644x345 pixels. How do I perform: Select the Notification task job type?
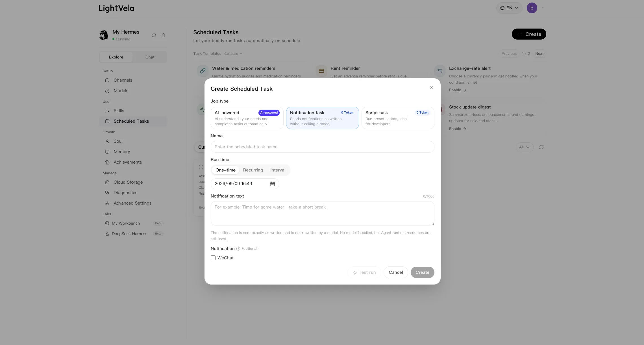pyautogui.click(x=322, y=118)
